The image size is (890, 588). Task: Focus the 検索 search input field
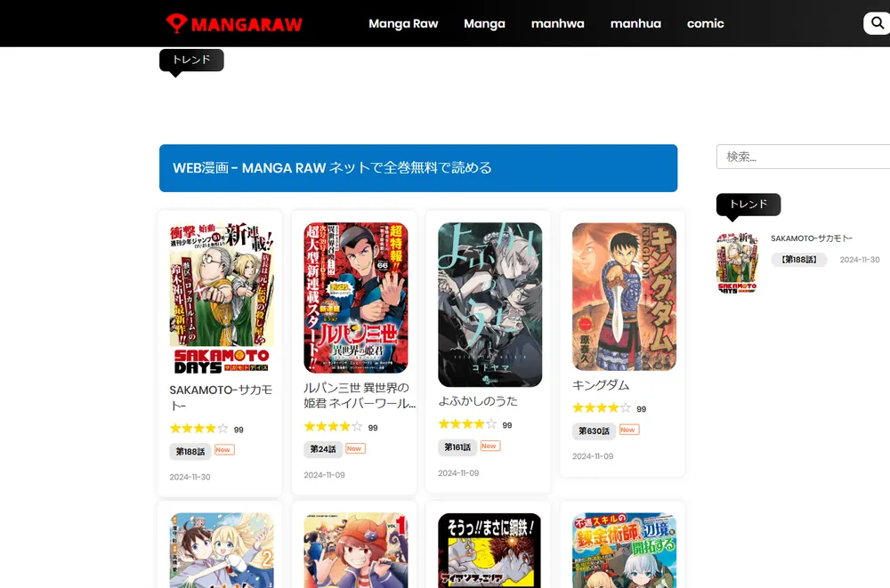point(803,157)
